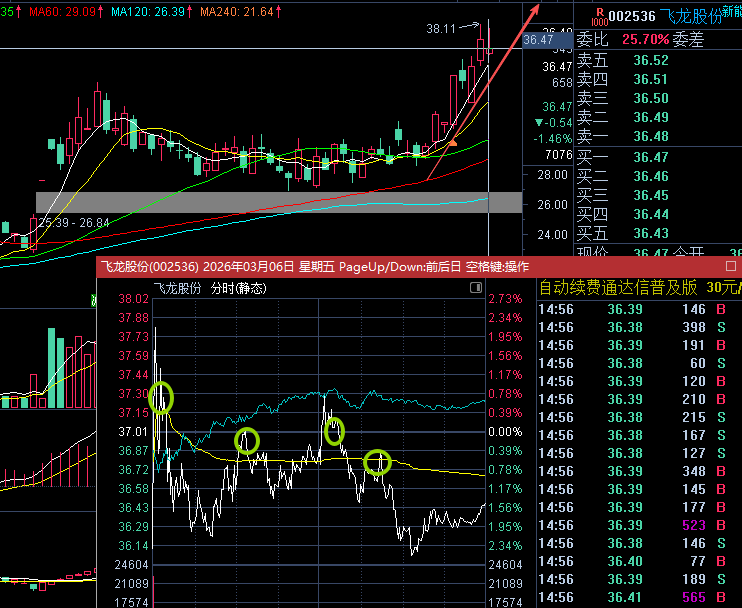Click the -1.46% change value
Viewport: 742px width, 608px height.
click(x=553, y=139)
